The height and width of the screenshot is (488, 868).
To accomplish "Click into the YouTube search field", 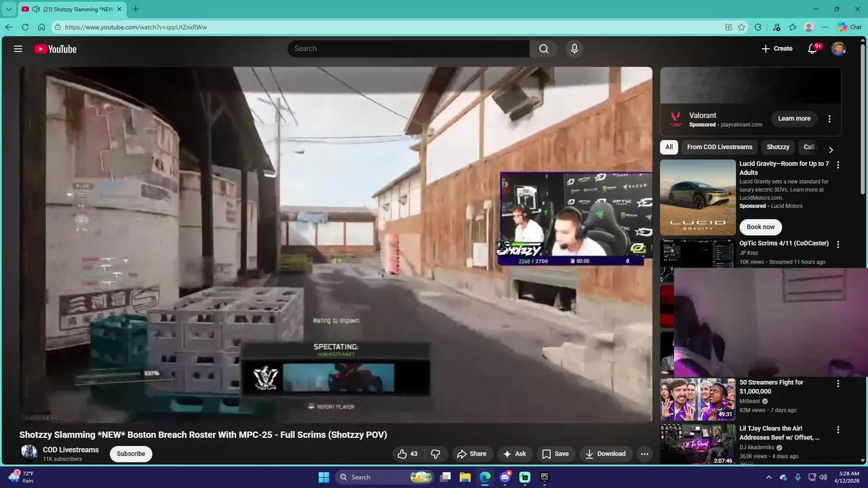I will 408,49.
